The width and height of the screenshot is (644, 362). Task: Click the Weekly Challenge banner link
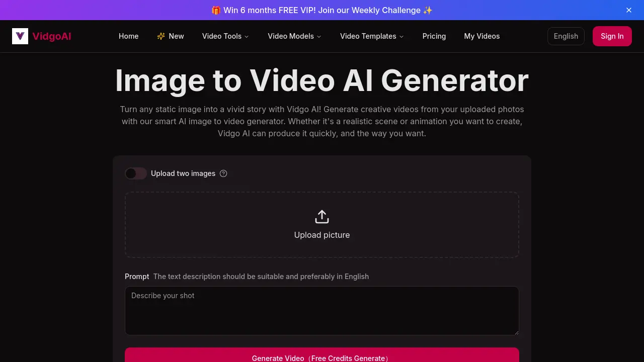coord(322,10)
